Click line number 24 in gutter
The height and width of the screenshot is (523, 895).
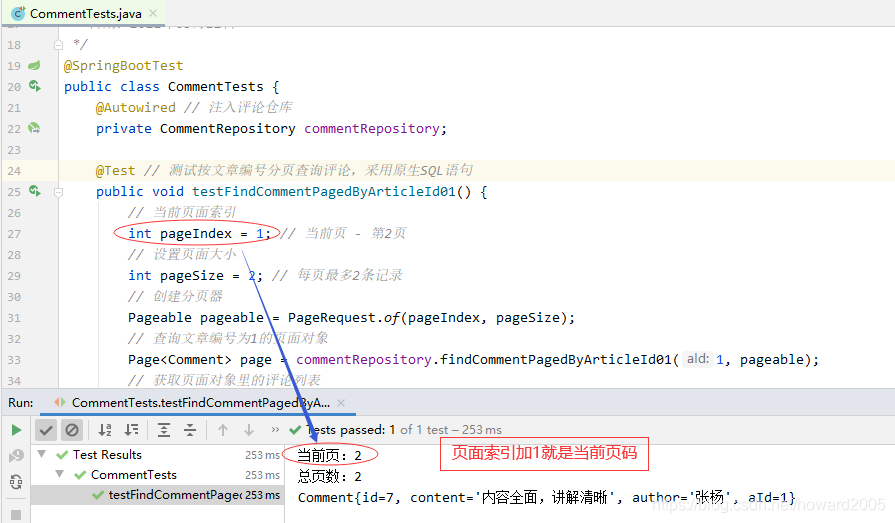(x=14, y=171)
